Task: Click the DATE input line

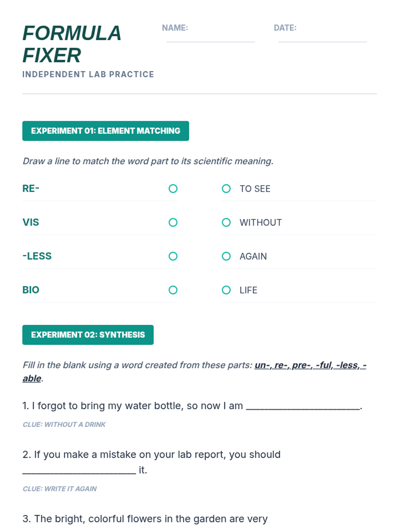Action: (x=322, y=37)
